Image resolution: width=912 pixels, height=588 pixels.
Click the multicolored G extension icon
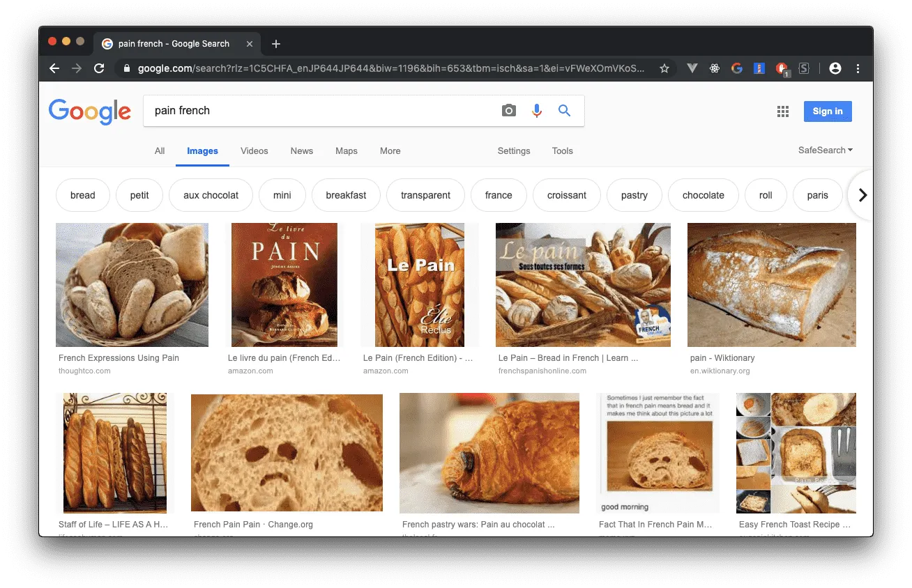737,68
